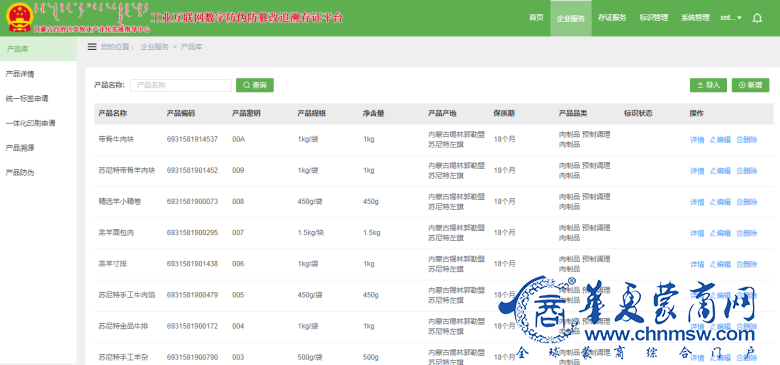The image size is (780, 365).
Task: Click 企业服务 in the breadcrumb
Action: 155,47
